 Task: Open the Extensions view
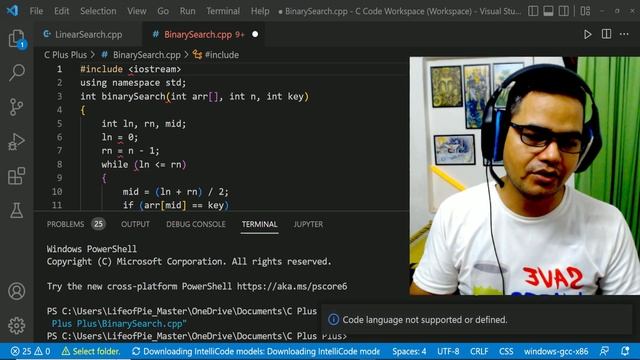[17, 176]
